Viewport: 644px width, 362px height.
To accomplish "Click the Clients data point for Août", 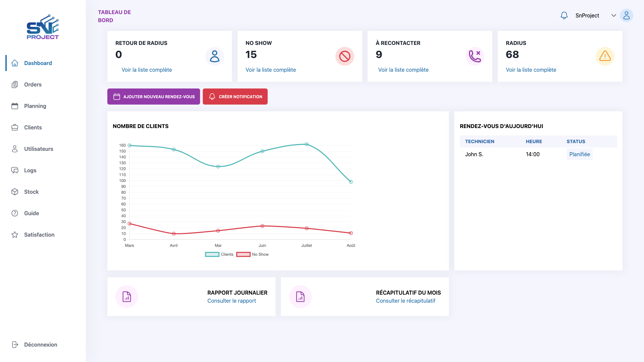I will [351, 182].
